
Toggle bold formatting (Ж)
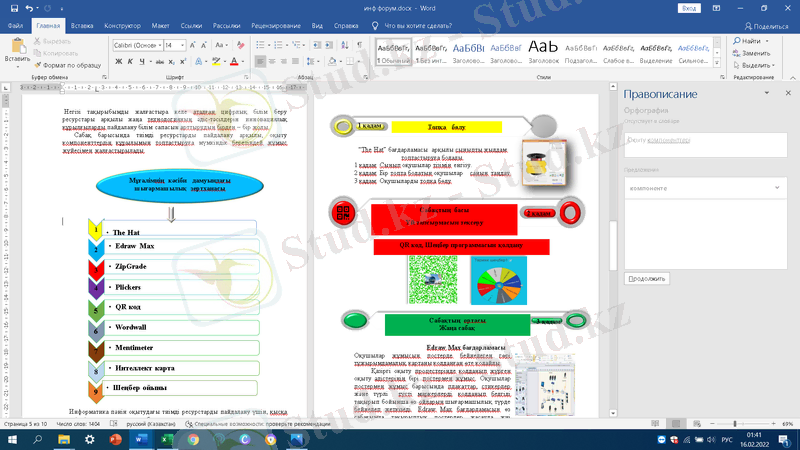click(x=118, y=62)
